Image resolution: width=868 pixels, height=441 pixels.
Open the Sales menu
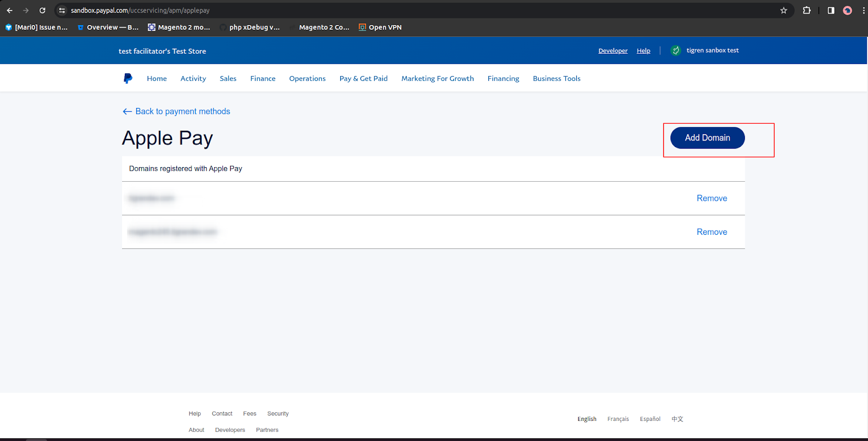[x=228, y=79]
